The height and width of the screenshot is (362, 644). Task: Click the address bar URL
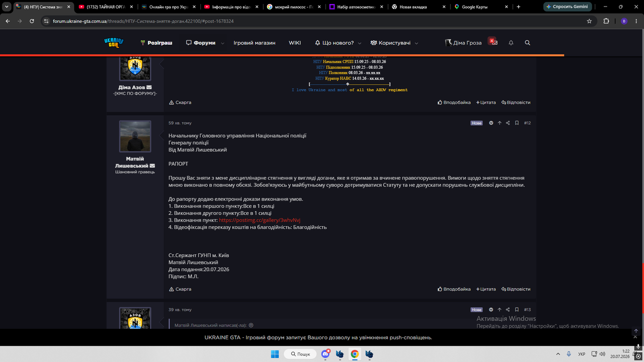click(143, 21)
